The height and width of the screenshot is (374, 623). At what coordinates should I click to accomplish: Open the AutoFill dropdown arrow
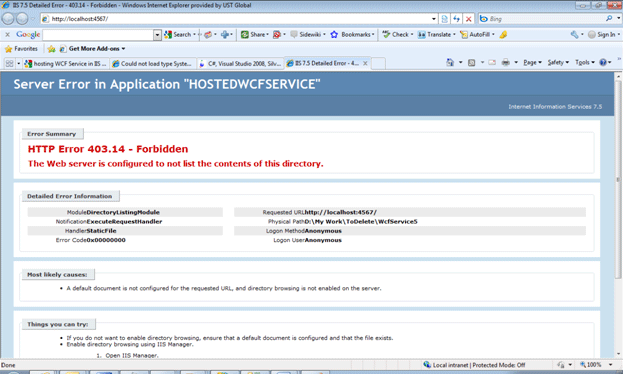pos(493,35)
